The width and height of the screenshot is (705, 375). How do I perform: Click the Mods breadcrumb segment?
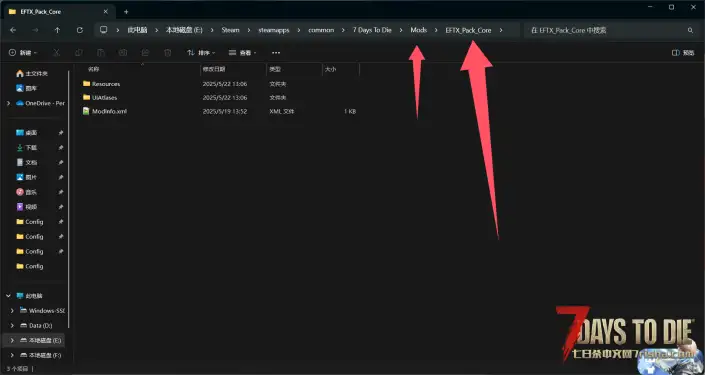pyautogui.click(x=419, y=30)
